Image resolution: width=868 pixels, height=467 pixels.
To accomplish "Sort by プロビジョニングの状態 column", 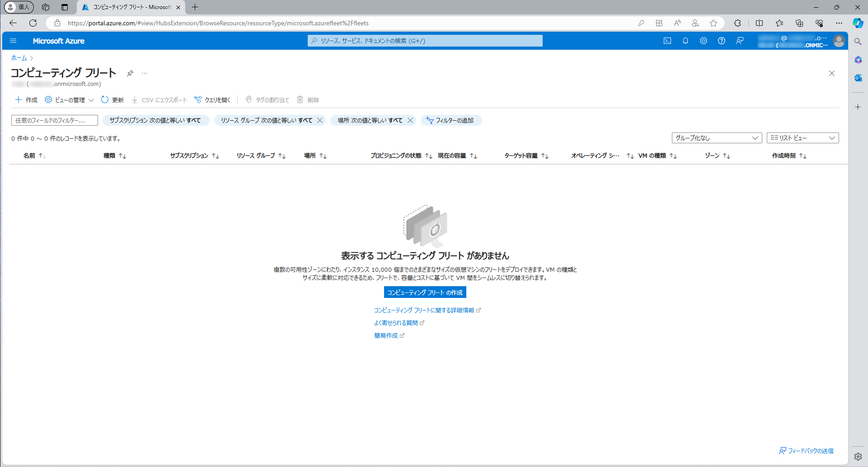I will (x=402, y=156).
